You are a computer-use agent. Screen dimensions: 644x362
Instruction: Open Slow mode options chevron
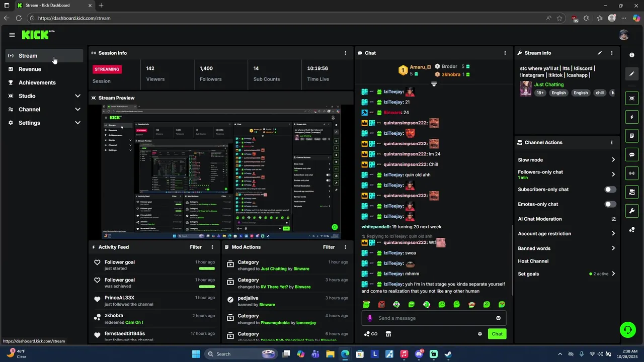(x=613, y=160)
